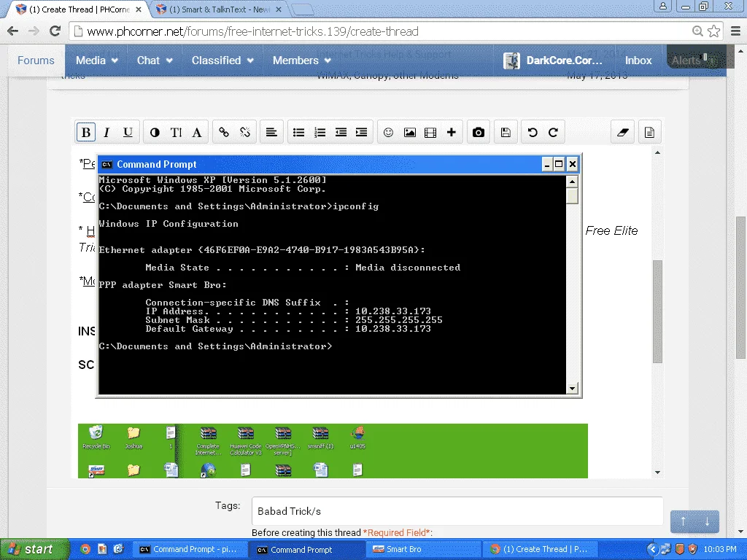
Task: Click zoom magnifier icon in address bar
Action: 697,31
